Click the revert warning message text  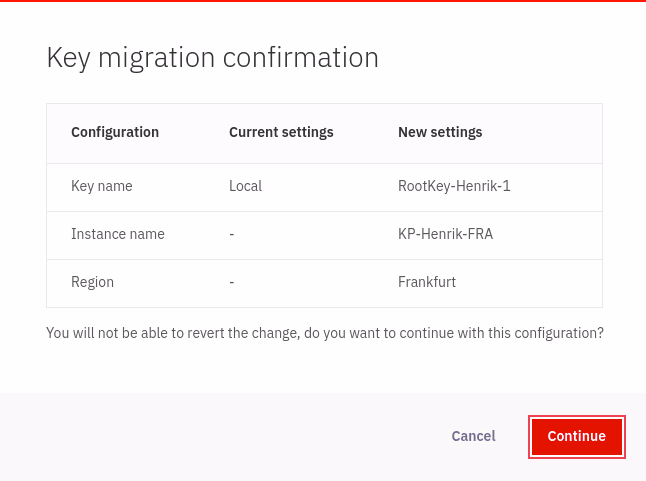[324, 333]
